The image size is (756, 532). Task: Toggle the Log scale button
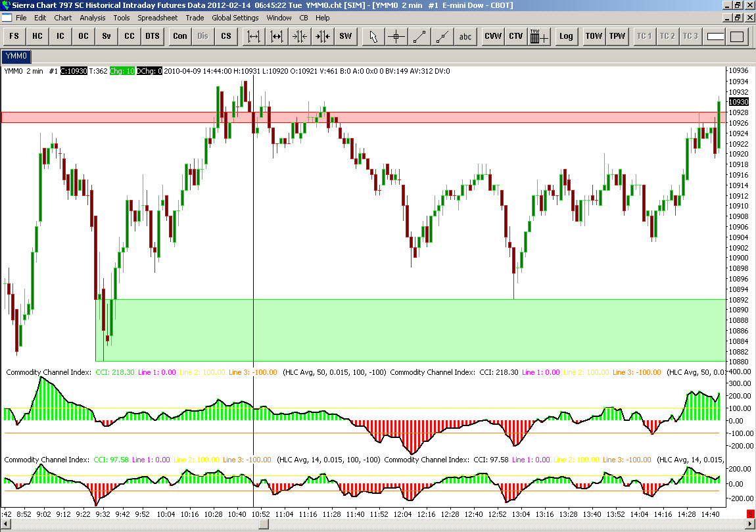coord(566,36)
